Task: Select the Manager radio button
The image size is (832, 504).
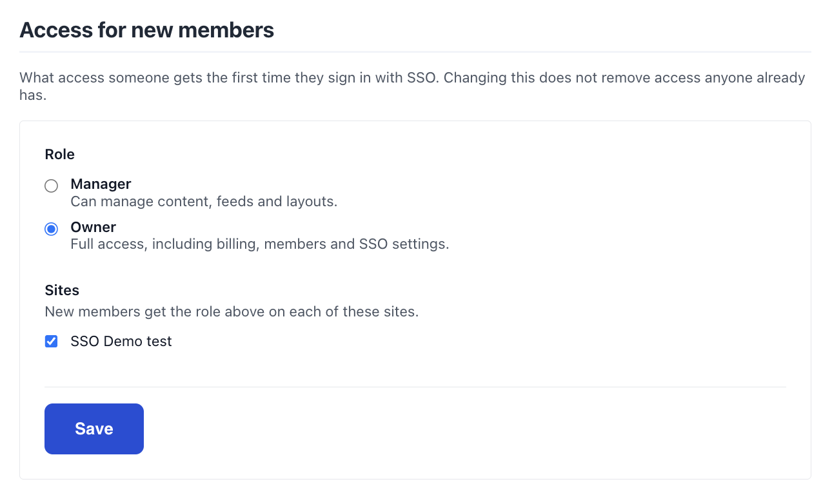Action: click(x=51, y=186)
